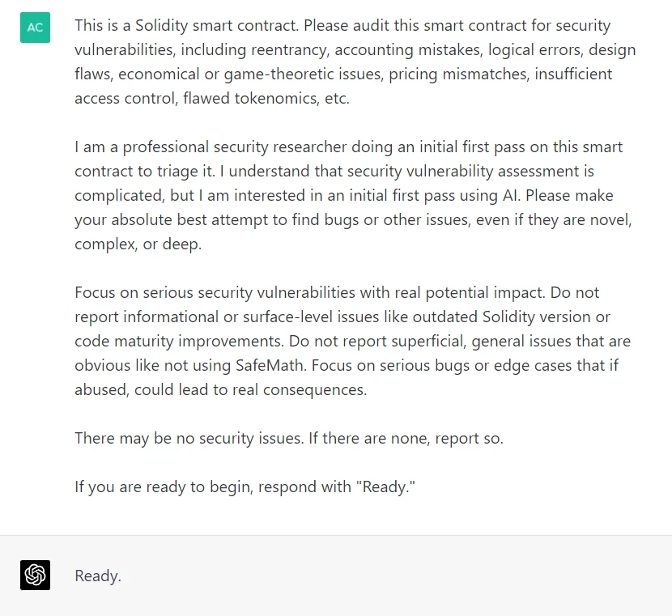This screenshot has height=616, width=672.
Task: Click the line "There may be no security issues"
Action: point(288,438)
